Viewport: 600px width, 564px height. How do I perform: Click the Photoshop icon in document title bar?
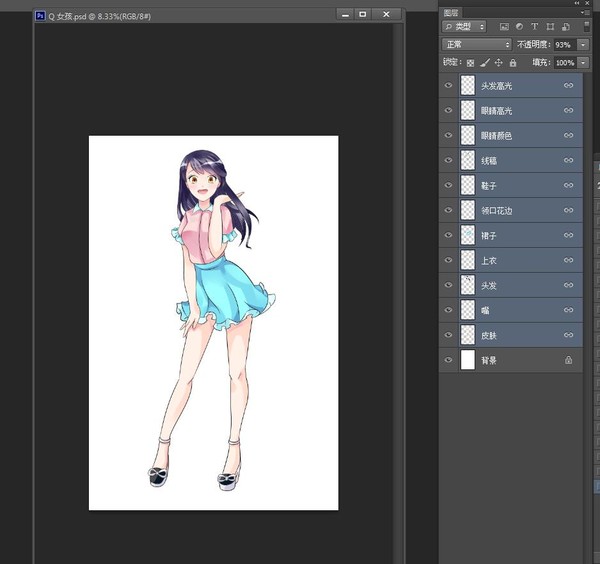40,16
